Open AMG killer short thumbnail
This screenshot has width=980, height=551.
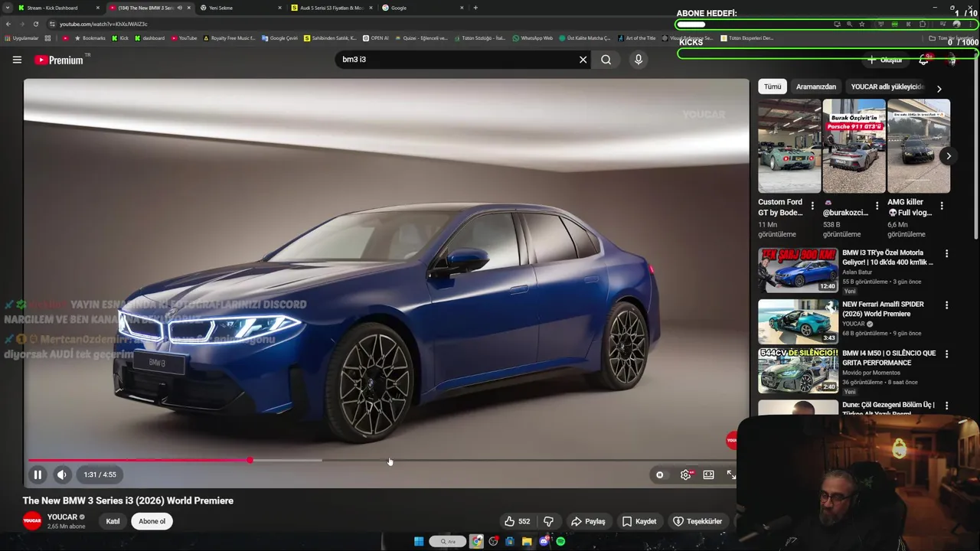pyautogui.click(x=918, y=146)
